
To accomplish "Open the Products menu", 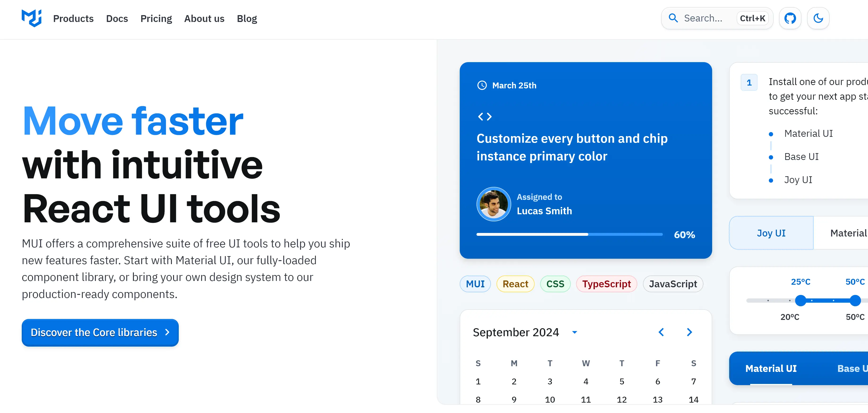I will (73, 18).
